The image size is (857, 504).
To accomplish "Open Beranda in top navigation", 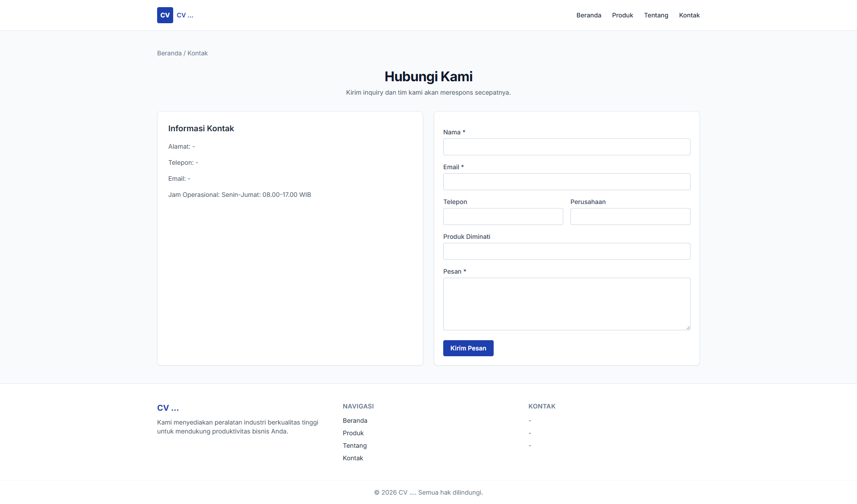I will 588,15.
